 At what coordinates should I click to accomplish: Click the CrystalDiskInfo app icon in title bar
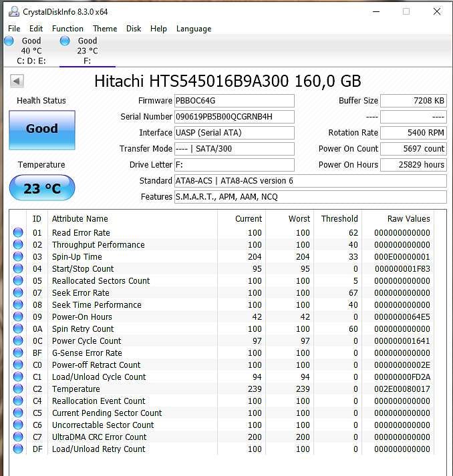click(x=12, y=11)
